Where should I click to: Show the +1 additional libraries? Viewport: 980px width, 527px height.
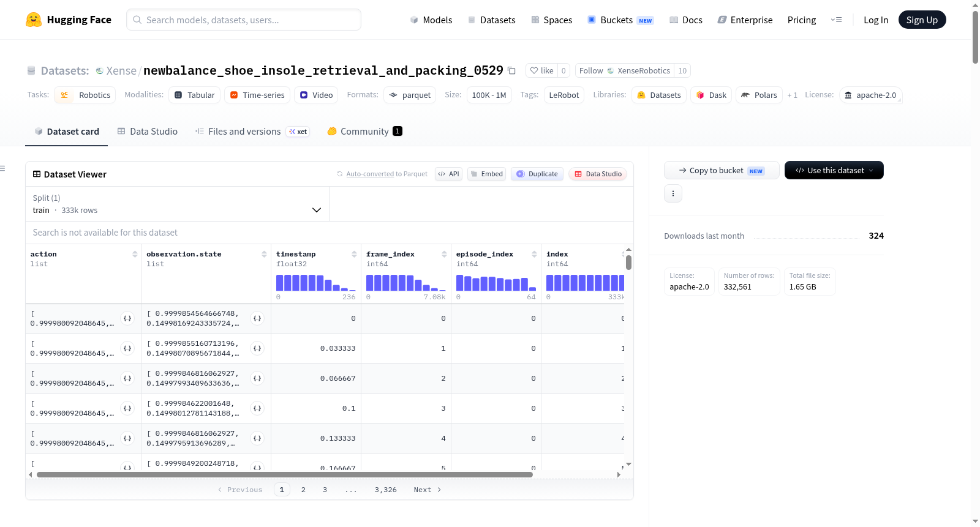[792, 95]
